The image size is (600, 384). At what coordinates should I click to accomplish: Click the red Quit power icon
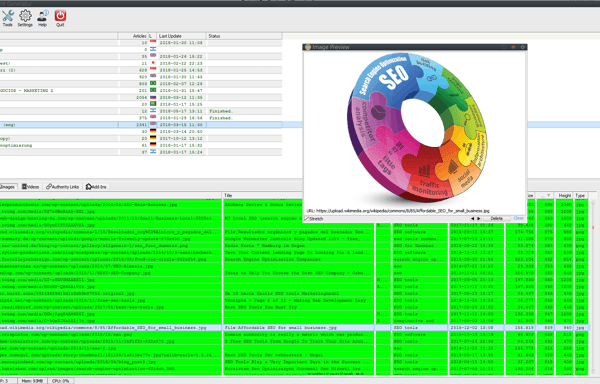(60, 18)
